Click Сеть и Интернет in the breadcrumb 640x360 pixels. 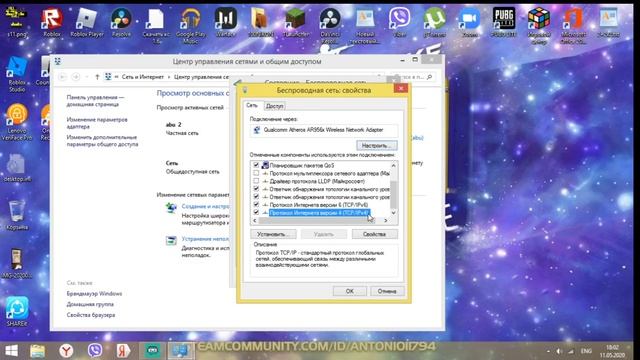pyautogui.click(x=142, y=77)
